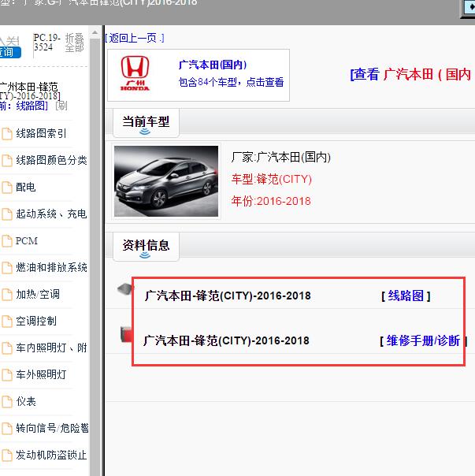Select 线路图索引 in the tree

(x=41, y=133)
